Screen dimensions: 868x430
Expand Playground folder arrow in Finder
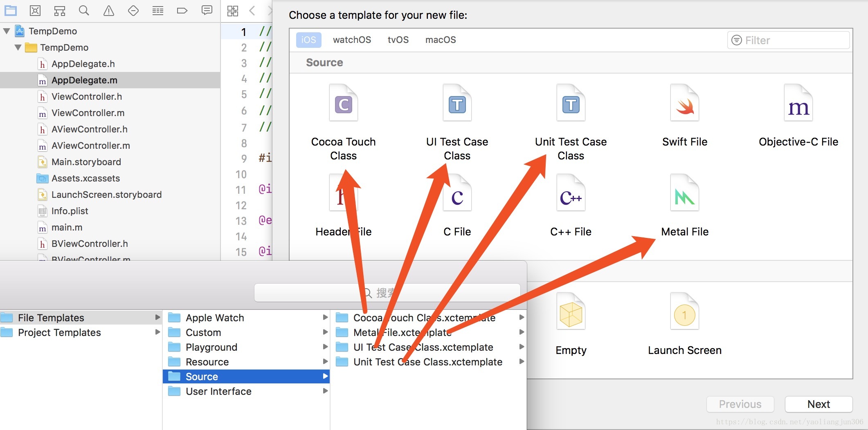coord(325,347)
